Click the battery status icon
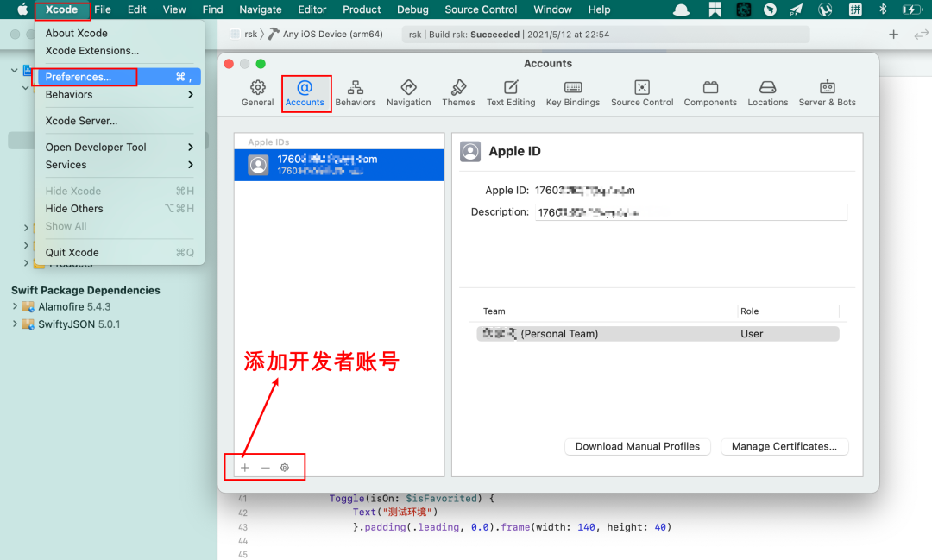Viewport: 932px width, 560px height. (x=910, y=9)
